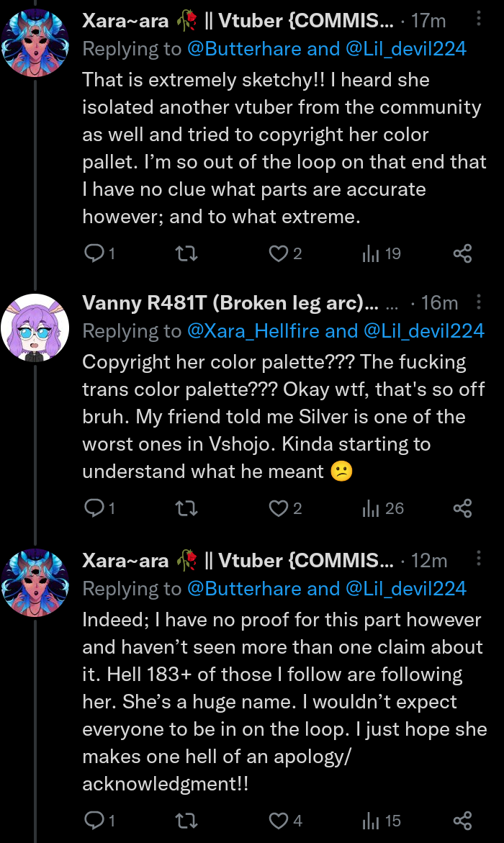The width and height of the screenshot is (504, 843).
Task: Retweet Xara~ara's 12m tweet
Action: (x=186, y=820)
